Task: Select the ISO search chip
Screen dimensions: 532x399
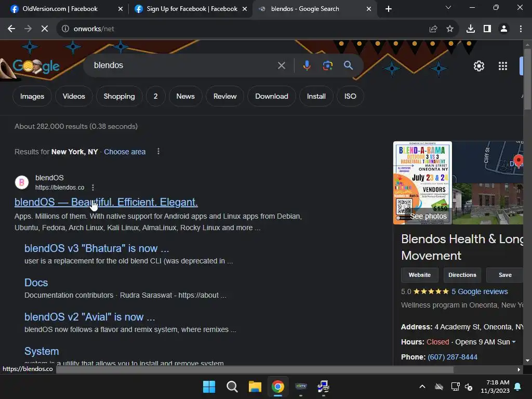Action: tap(350, 96)
